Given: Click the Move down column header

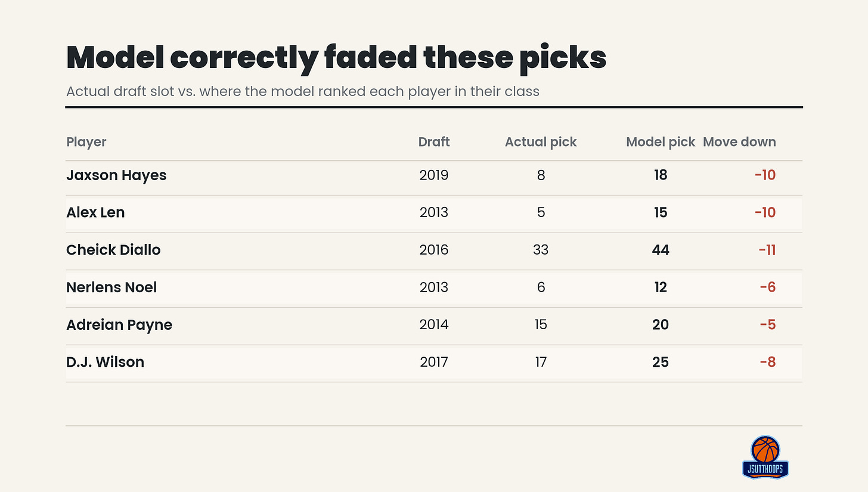Looking at the screenshot, I should click(740, 142).
